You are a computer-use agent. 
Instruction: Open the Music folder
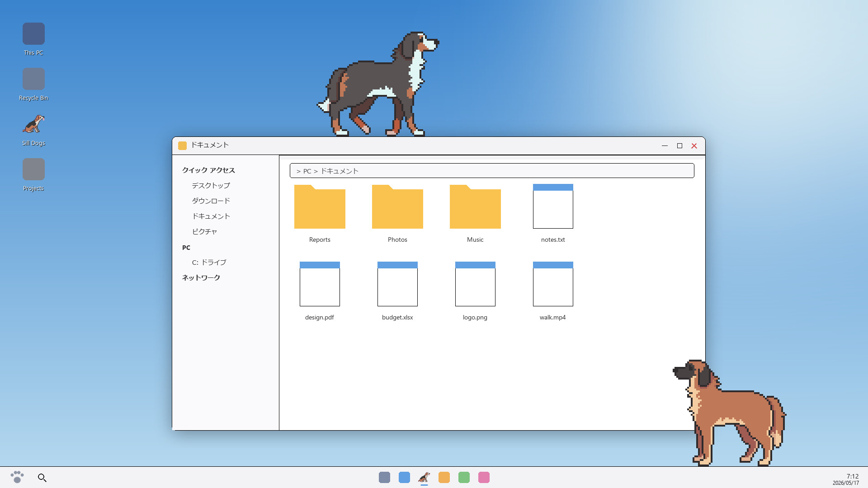click(475, 206)
